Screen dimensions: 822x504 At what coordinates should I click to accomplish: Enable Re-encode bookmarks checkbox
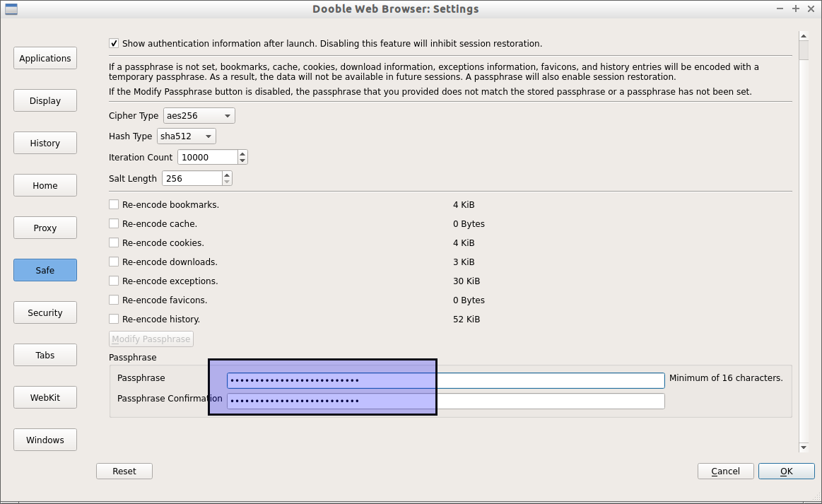114,204
